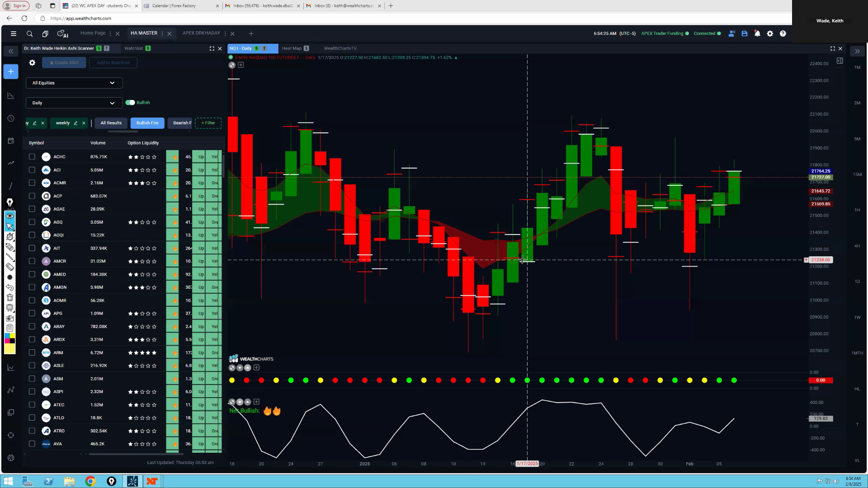Screen dimensions: 868x488
Task: Click the calendar sidebar icon
Action: (11, 141)
